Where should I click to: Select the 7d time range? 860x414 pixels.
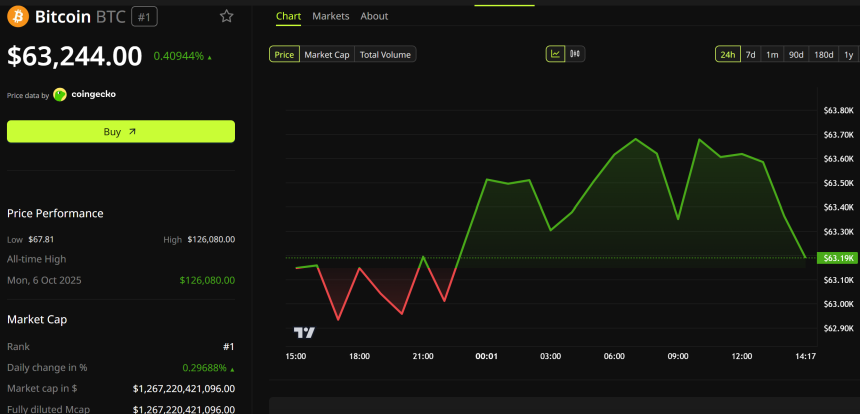pos(750,54)
